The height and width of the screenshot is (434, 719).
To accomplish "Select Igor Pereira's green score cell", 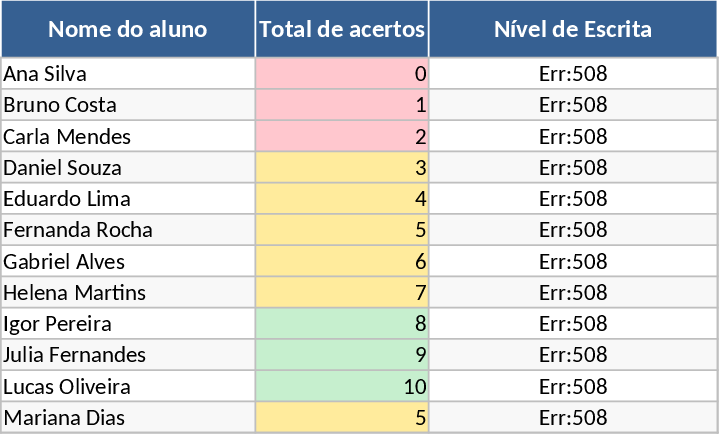I will point(342,324).
